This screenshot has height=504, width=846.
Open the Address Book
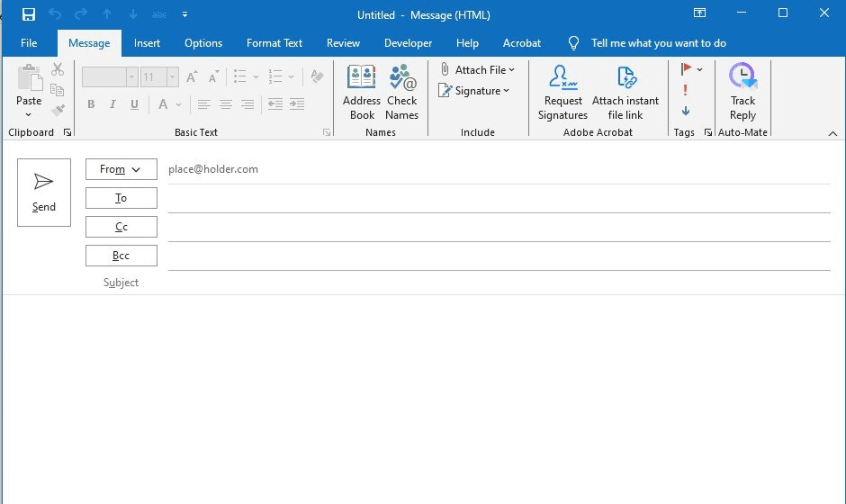(362, 93)
